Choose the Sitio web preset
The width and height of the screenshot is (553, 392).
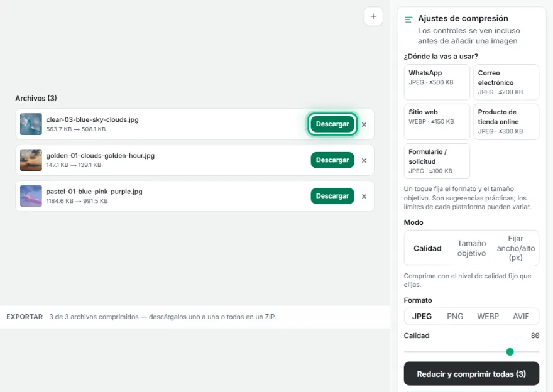pos(437,122)
